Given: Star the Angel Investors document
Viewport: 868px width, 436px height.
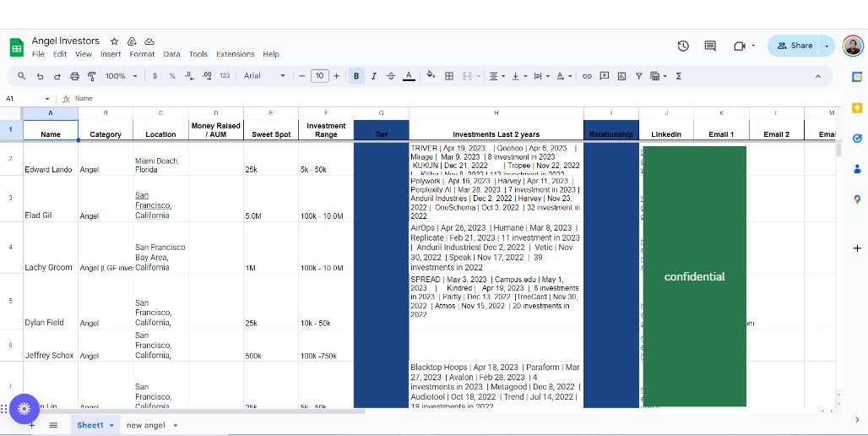Looking at the screenshot, I should click(x=115, y=41).
